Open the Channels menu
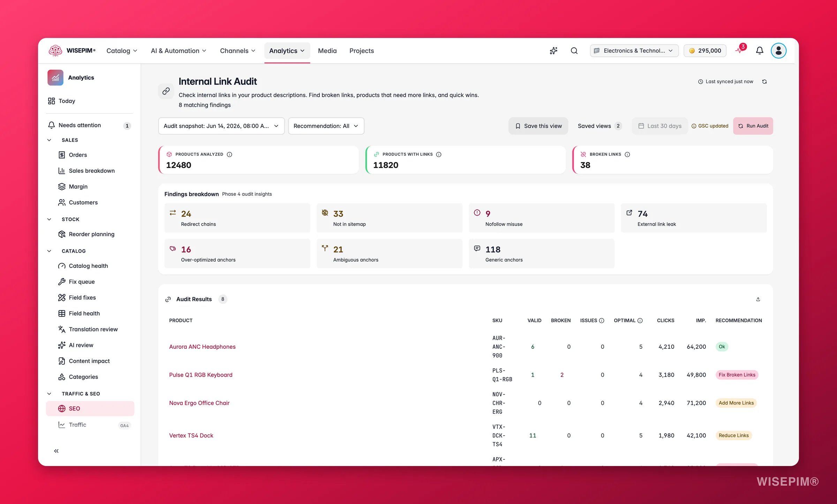The width and height of the screenshot is (837, 504). point(237,51)
